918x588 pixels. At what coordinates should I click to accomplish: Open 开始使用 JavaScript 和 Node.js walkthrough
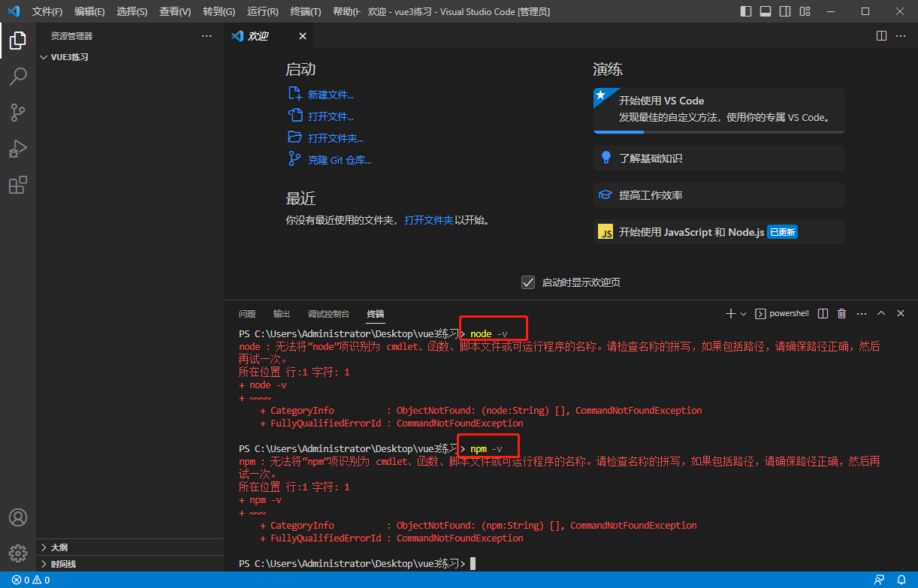719,232
